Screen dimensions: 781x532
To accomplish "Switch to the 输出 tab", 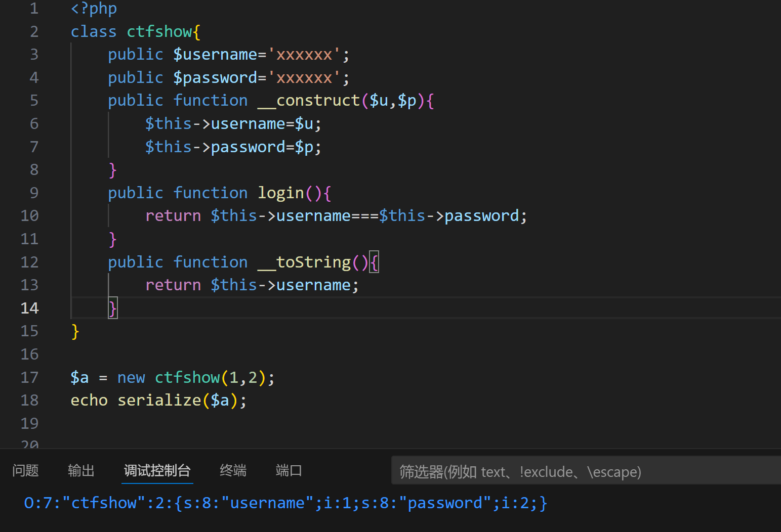I will (81, 471).
